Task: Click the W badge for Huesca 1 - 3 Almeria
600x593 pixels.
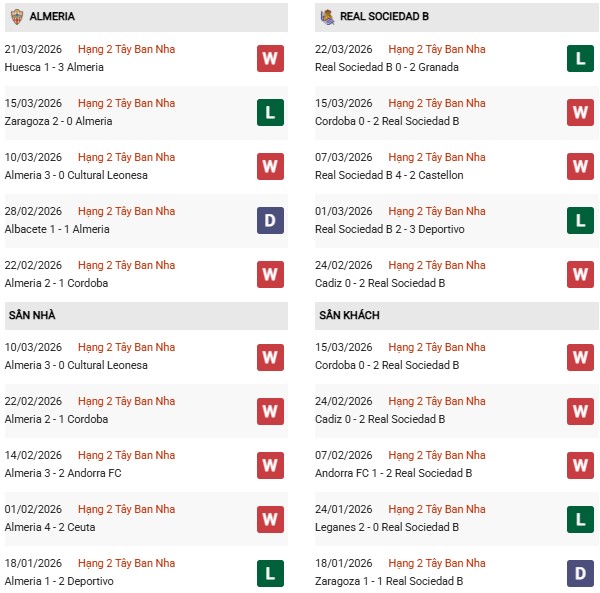Action: (270, 59)
